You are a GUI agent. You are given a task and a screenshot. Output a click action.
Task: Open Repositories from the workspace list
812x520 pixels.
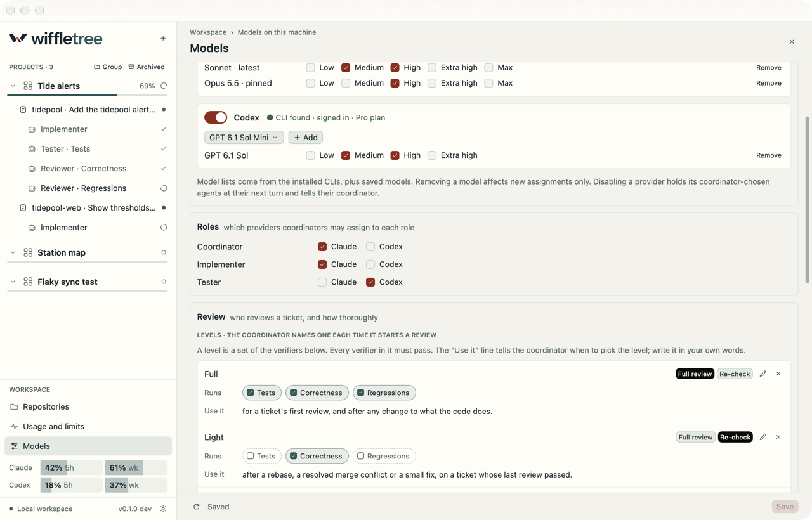click(x=88, y=406)
